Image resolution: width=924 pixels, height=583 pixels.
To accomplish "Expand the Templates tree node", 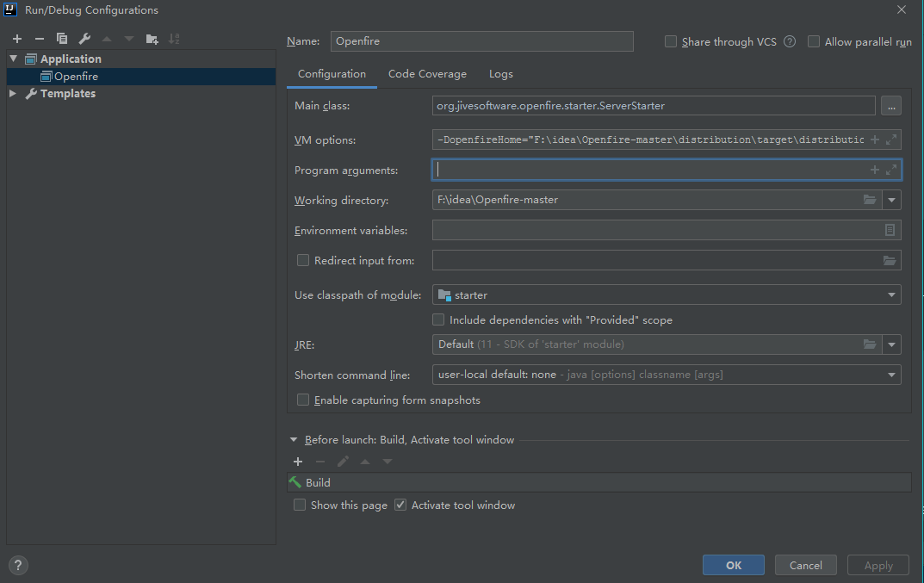I will [x=13, y=93].
